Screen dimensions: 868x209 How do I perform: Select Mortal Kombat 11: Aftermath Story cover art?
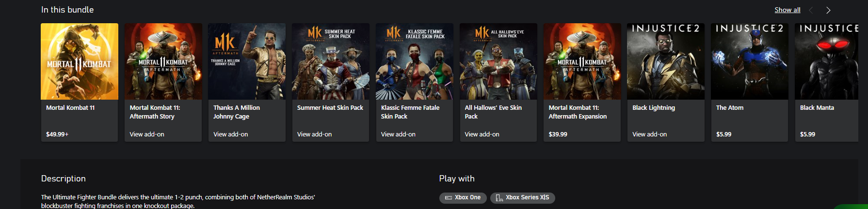(163, 61)
